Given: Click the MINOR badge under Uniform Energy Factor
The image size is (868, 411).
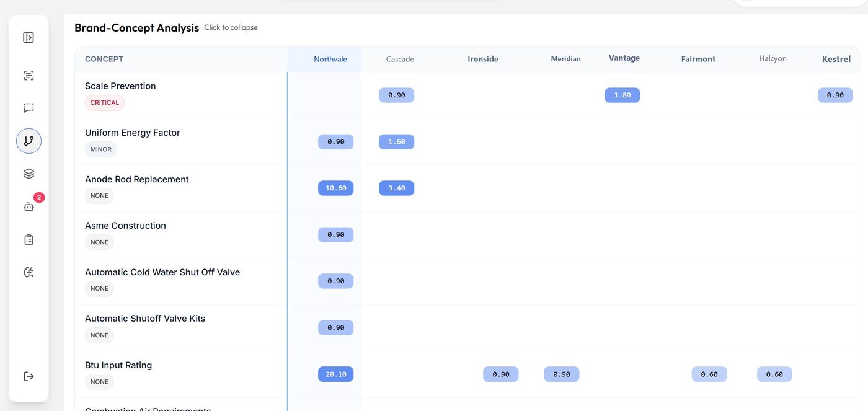Looking at the screenshot, I should click(101, 149).
